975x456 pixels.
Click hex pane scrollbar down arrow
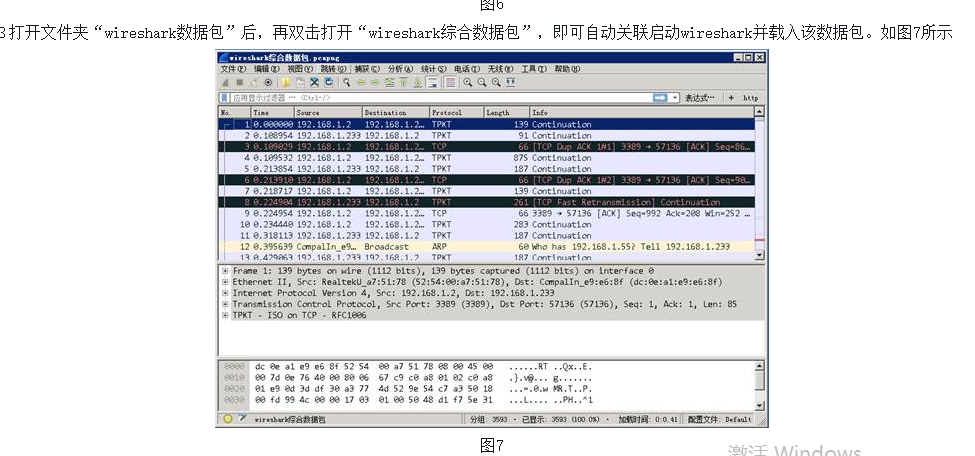click(x=759, y=405)
